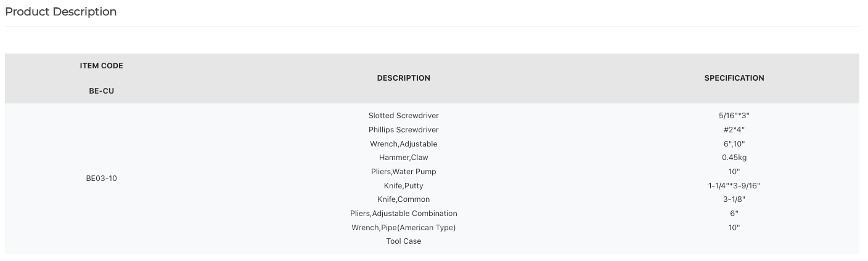The width and height of the screenshot is (868, 261).
Task: Click item code BE03-10
Action: coord(102,179)
